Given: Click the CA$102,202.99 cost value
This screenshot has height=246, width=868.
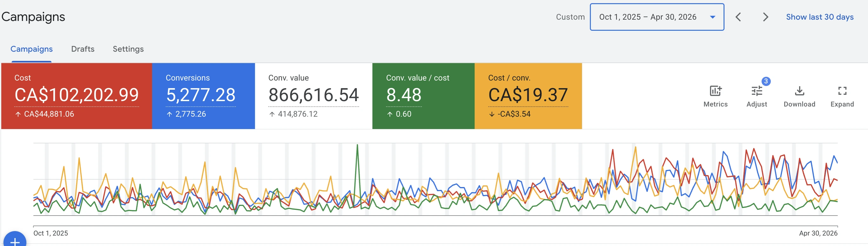Looking at the screenshot, I should click(77, 94).
